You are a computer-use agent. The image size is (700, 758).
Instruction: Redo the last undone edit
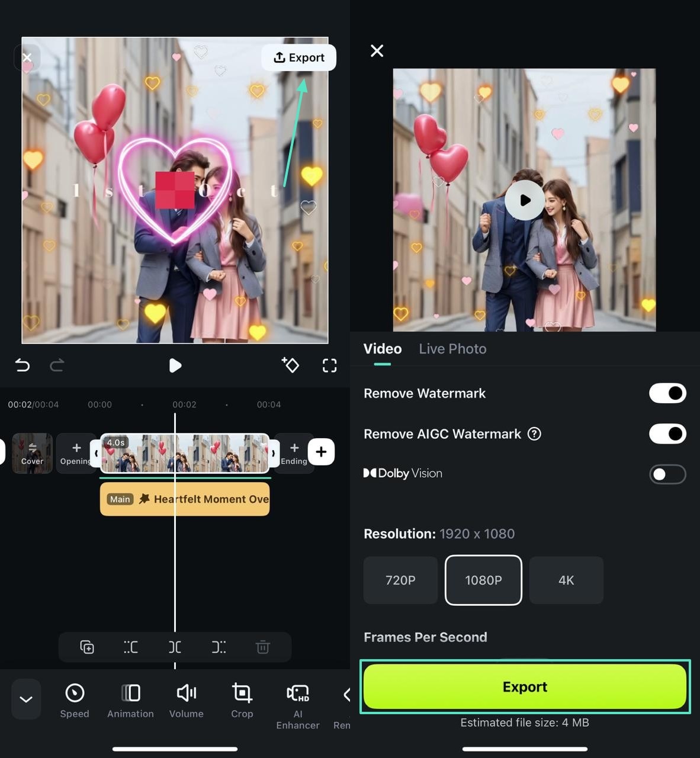point(57,365)
